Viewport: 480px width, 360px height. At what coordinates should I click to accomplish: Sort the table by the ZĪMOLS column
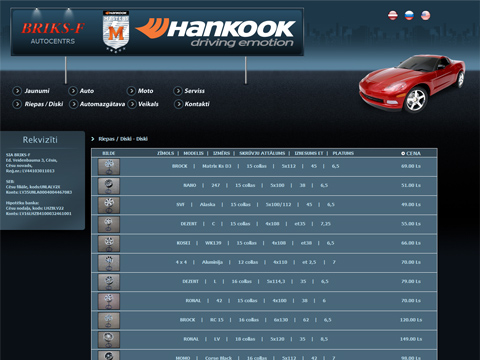pyautogui.click(x=166, y=153)
